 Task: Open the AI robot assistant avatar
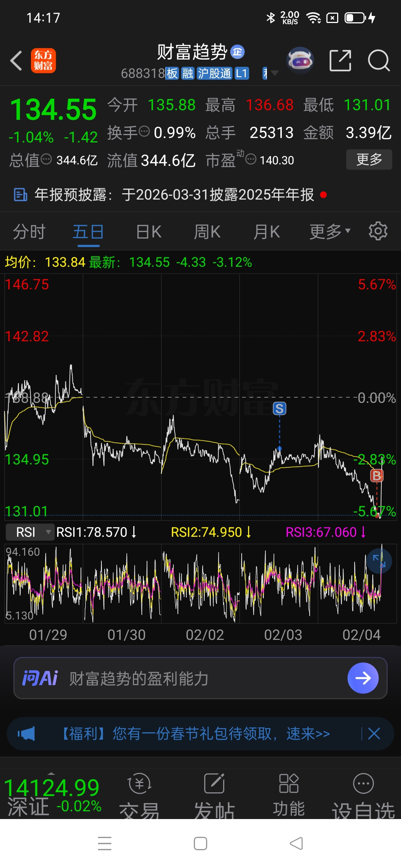[300, 60]
